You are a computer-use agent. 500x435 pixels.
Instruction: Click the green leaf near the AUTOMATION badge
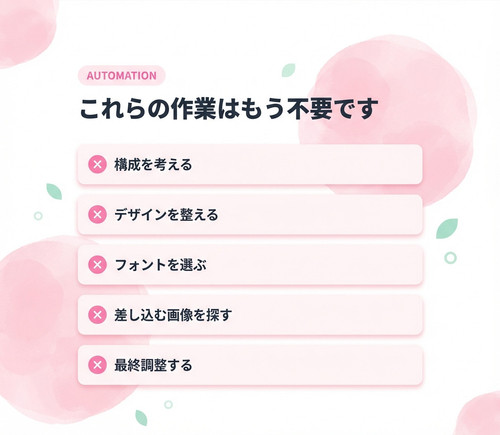288,70
